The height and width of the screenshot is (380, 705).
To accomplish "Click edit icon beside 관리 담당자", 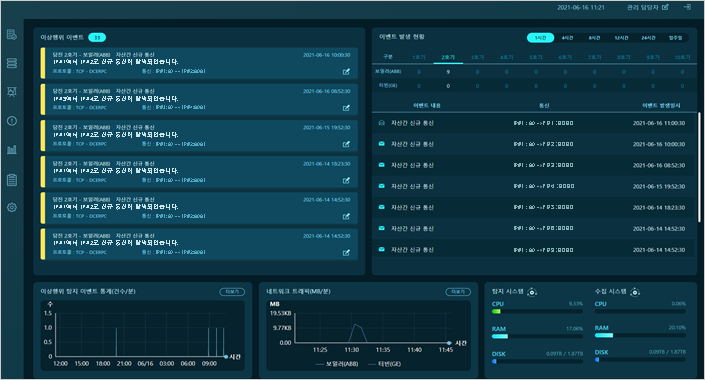I will coord(665,7).
